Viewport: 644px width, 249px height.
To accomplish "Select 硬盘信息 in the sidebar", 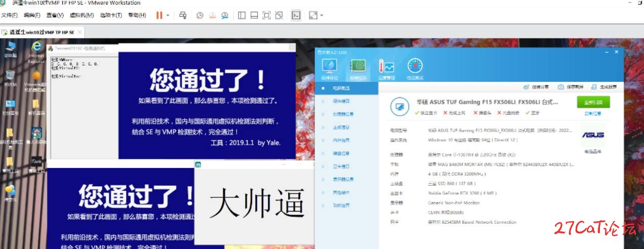I will click(346, 153).
